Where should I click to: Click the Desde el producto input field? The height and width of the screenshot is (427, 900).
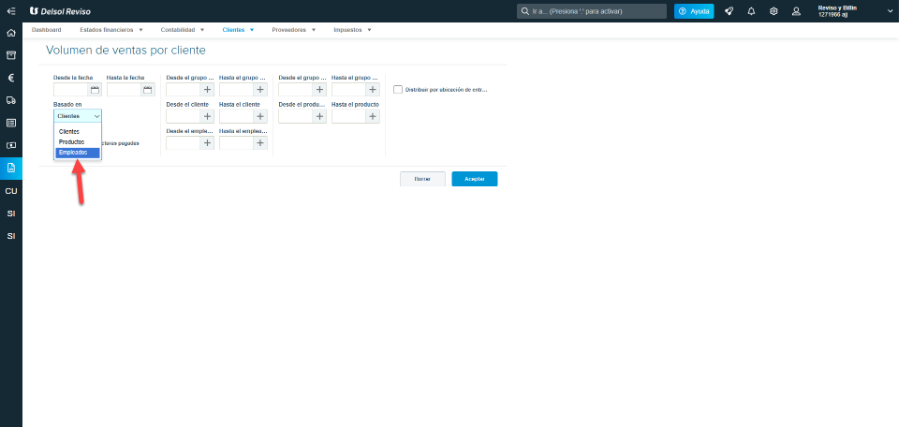click(296, 117)
